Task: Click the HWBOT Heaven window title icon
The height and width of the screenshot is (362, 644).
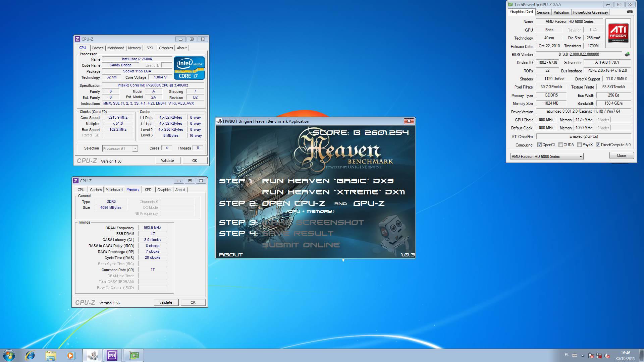Action: pos(219,121)
